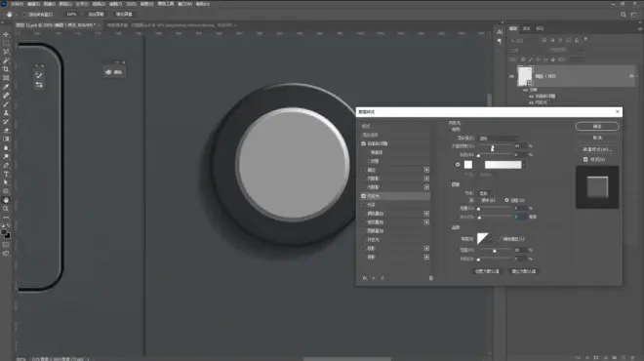Add another Color Overlay with its plus button

pyautogui.click(x=426, y=214)
